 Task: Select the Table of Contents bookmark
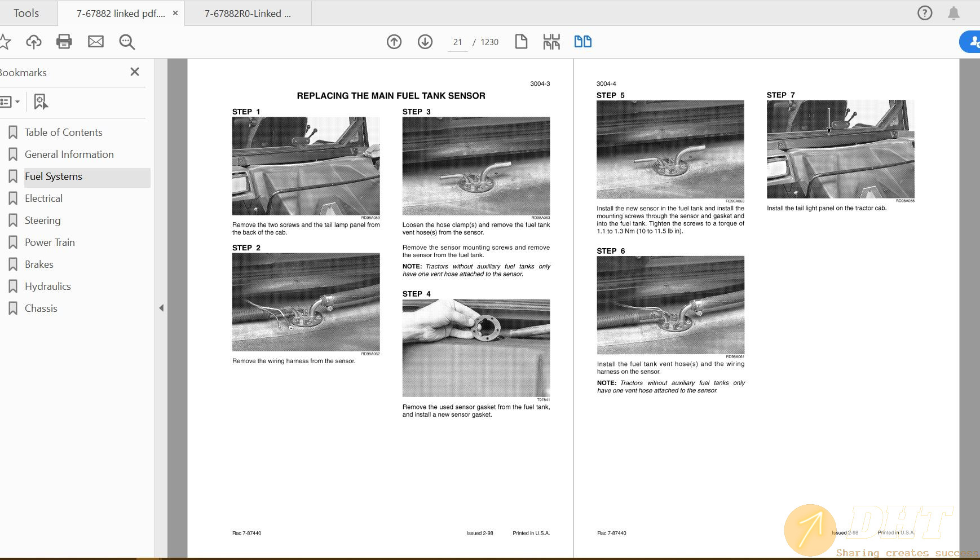[64, 133]
